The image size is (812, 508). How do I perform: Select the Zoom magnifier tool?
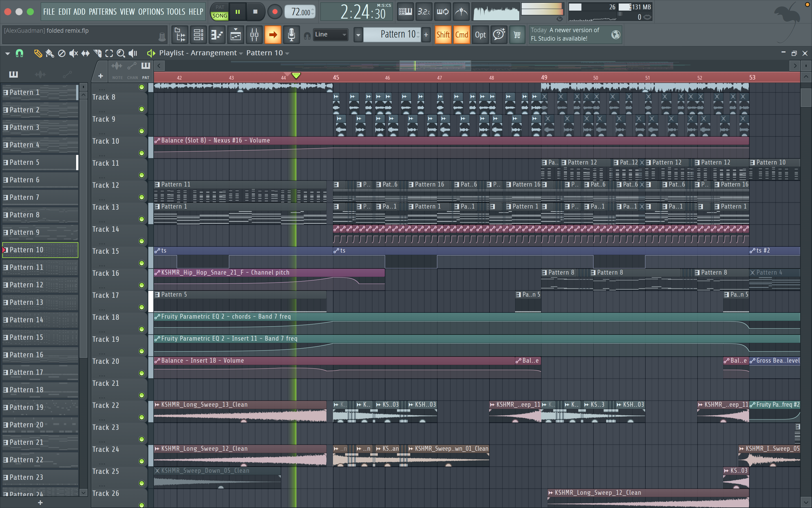pos(121,53)
